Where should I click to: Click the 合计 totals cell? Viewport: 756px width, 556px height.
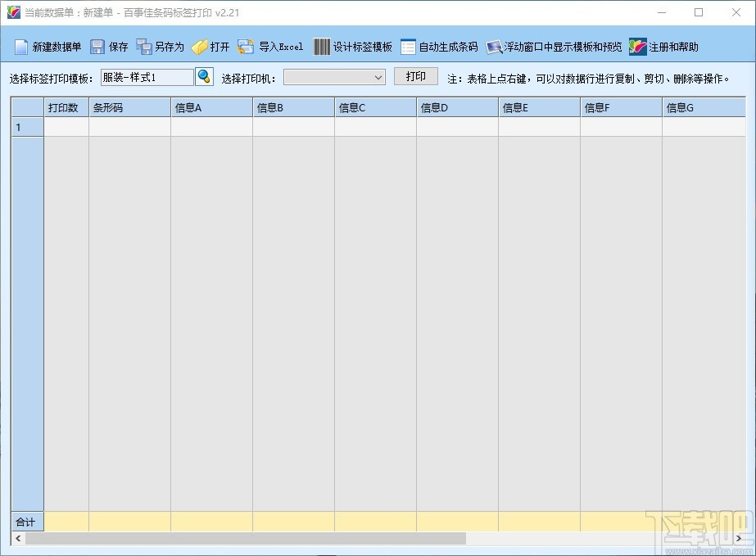(25, 522)
